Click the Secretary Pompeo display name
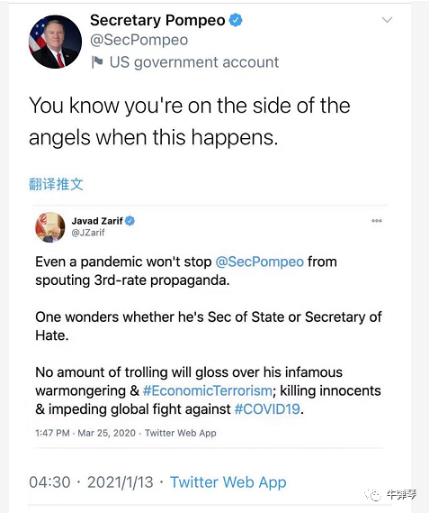Screen dimensions: 433x521 (x=158, y=20)
